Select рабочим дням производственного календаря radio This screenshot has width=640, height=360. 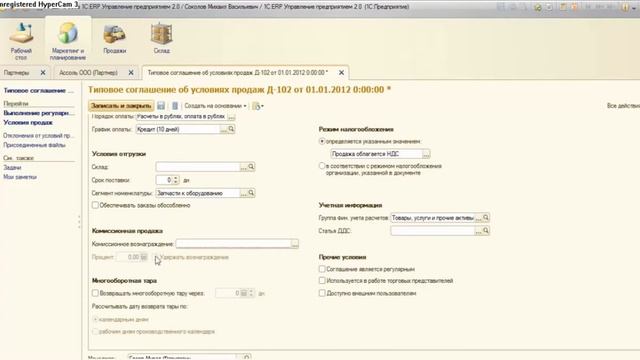pos(95,331)
